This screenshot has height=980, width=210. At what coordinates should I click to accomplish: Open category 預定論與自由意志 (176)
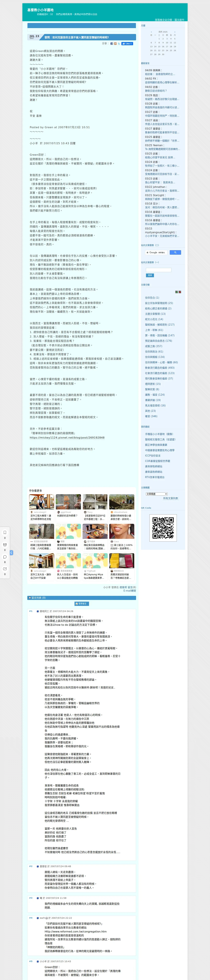coord(158,341)
